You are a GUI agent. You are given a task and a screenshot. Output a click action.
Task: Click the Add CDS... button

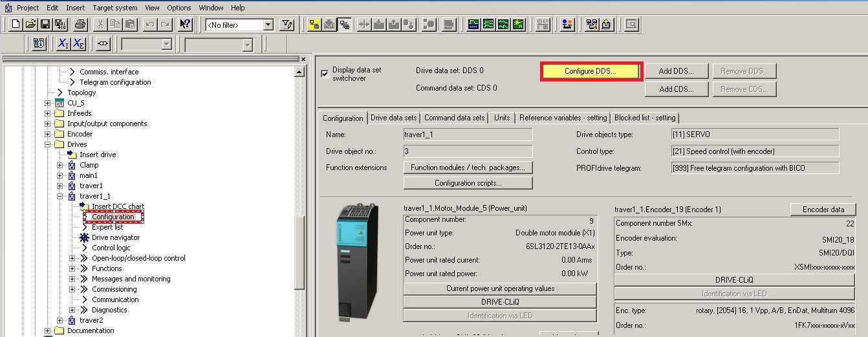676,89
